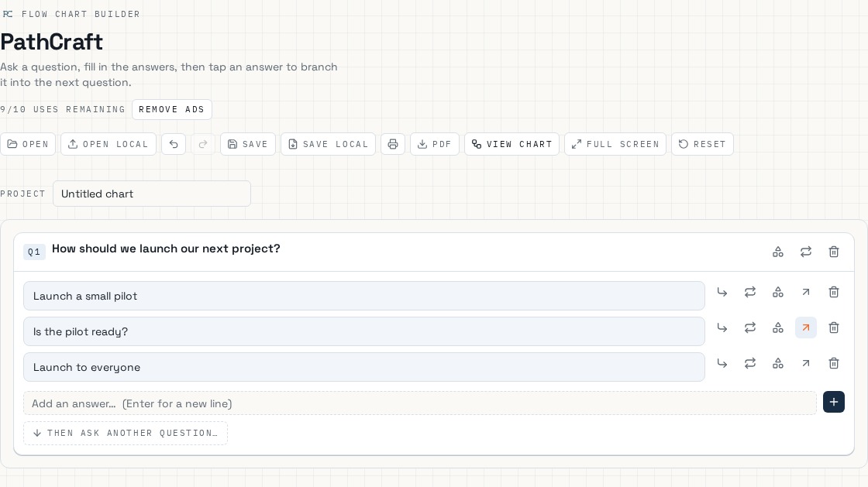This screenshot has width=868, height=487.
Task: Click the Redo arrow icon
Action: pyautogui.click(x=203, y=144)
